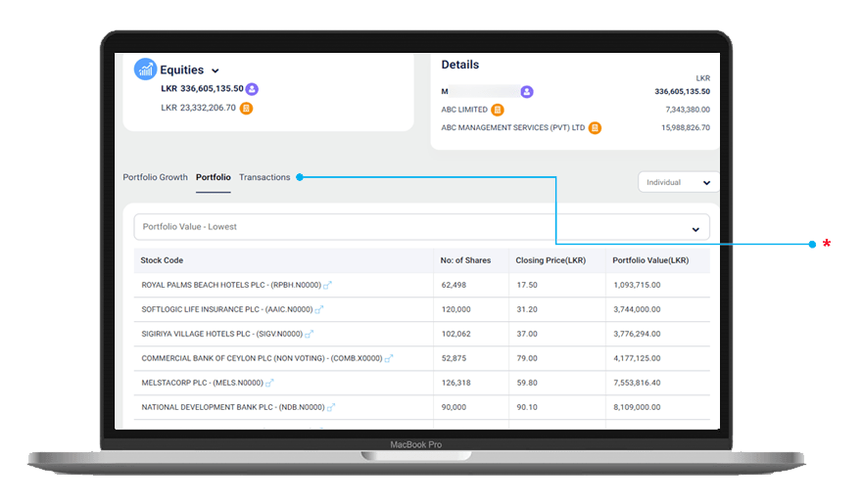
Task: Click purple person icon beside LKR 336,605,135.50 under Equities
Action: click(252, 89)
